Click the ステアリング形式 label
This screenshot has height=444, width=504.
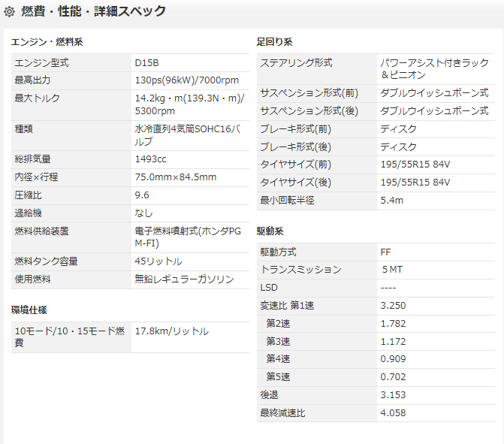click(x=296, y=62)
